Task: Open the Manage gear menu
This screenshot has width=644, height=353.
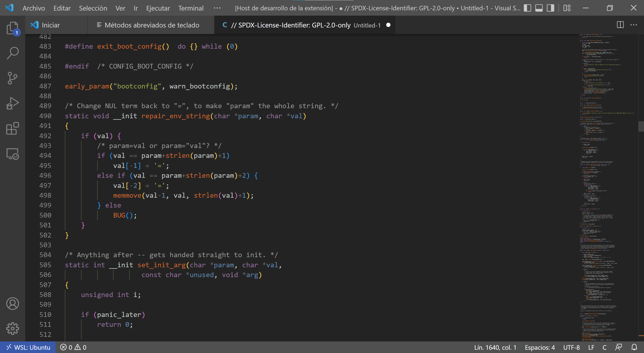Action: (x=12, y=329)
